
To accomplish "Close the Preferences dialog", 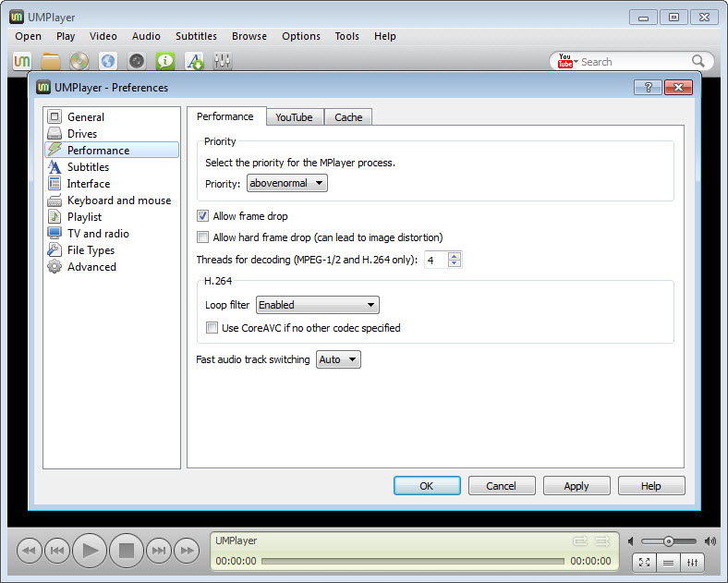I will click(678, 87).
